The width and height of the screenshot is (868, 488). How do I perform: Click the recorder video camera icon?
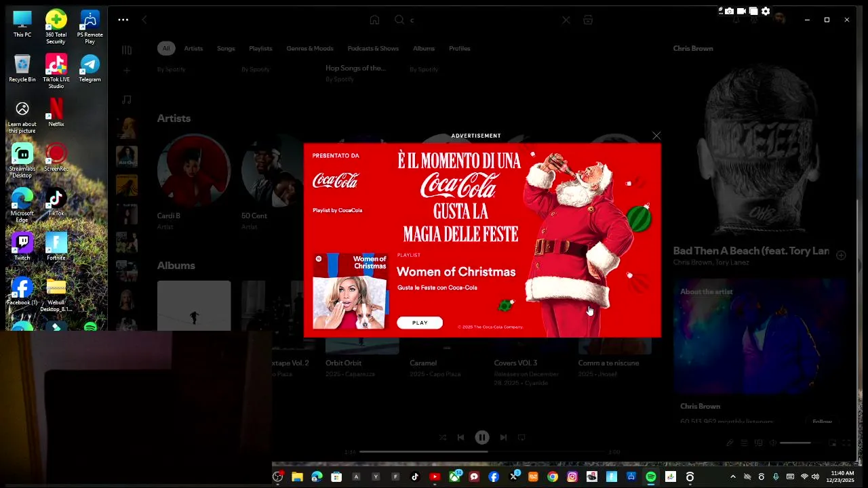click(741, 11)
